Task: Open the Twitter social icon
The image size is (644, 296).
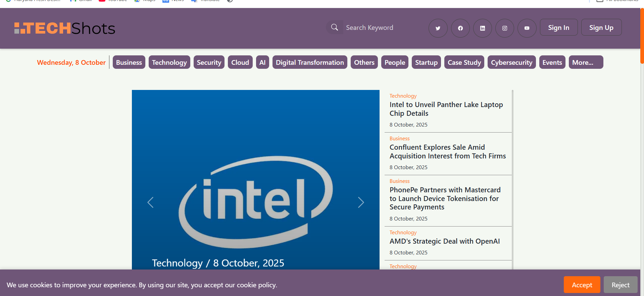Action: pos(438,28)
